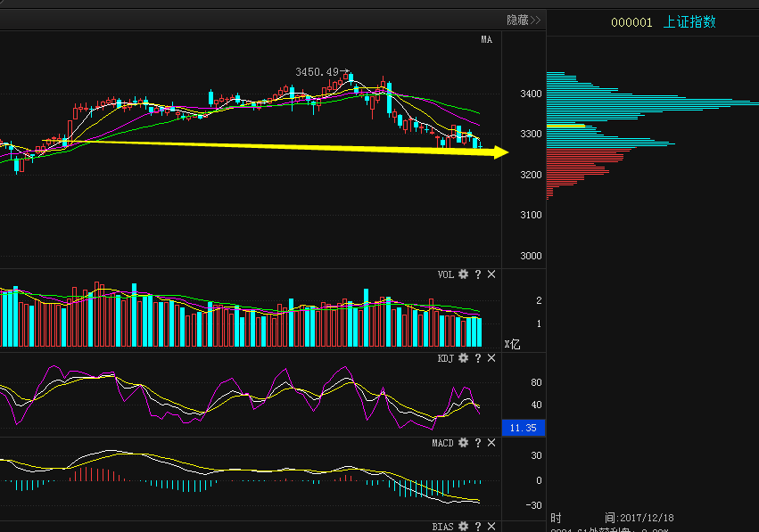
Task: Close the BIAS indicator panel
Action: coord(491,526)
